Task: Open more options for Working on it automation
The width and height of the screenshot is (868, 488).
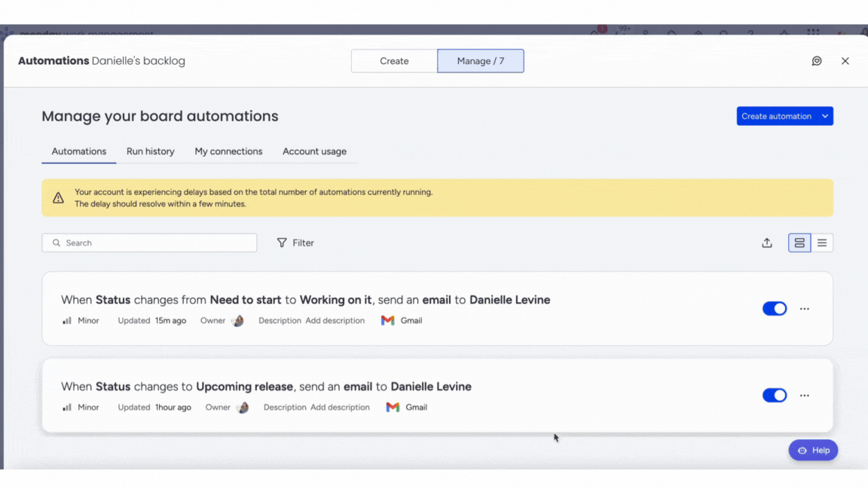Action: pos(805,309)
